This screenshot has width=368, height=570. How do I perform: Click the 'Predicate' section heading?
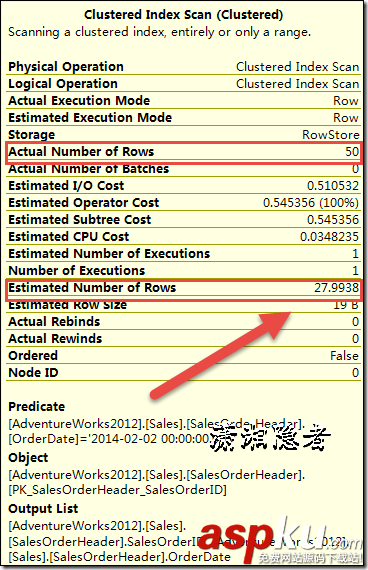click(x=37, y=407)
